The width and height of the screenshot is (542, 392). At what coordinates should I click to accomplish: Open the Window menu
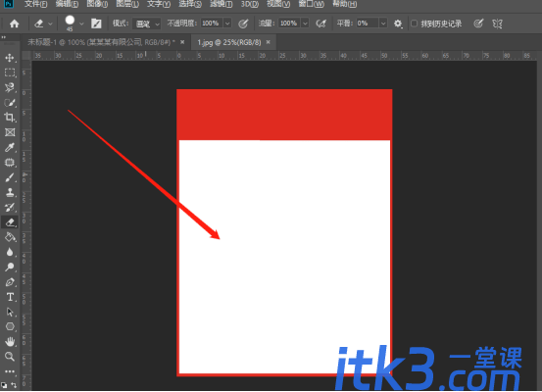(x=311, y=4)
